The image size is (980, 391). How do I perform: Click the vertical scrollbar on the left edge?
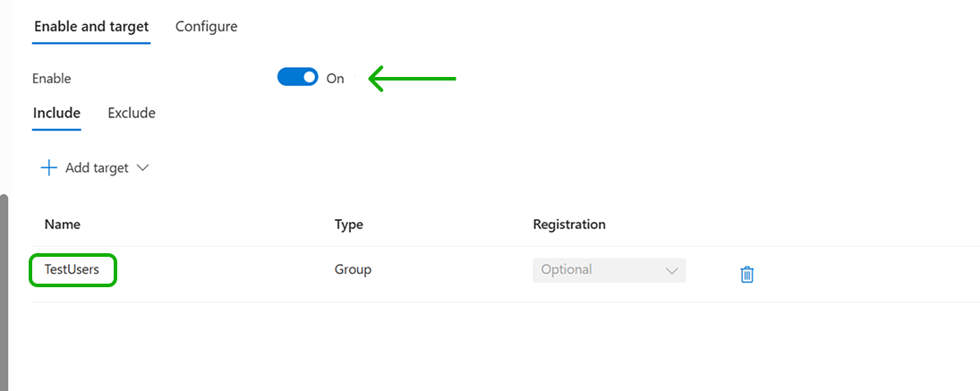coord(4,286)
